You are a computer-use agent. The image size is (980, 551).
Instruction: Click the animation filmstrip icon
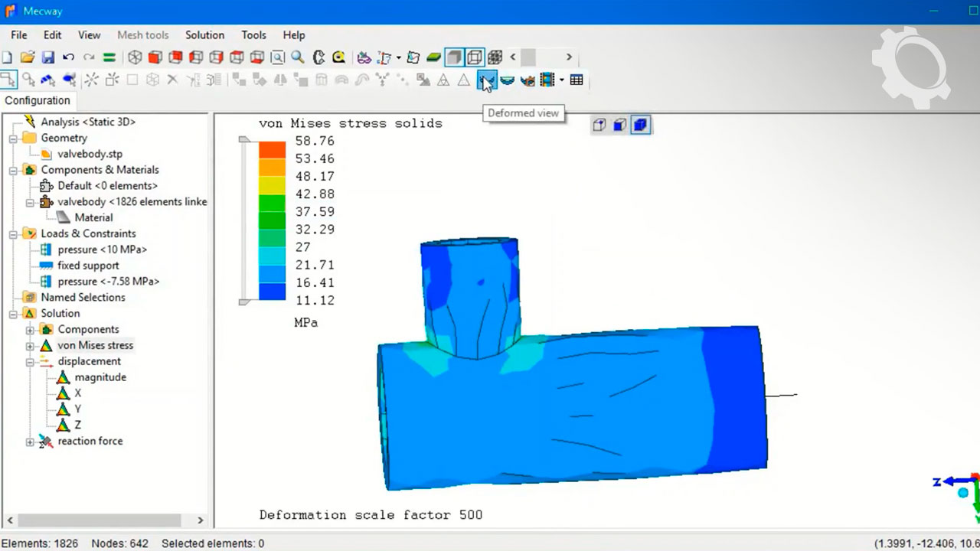point(547,80)
